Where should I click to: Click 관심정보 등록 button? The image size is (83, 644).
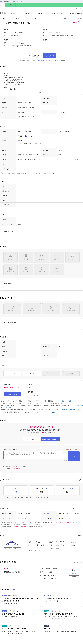34,56
